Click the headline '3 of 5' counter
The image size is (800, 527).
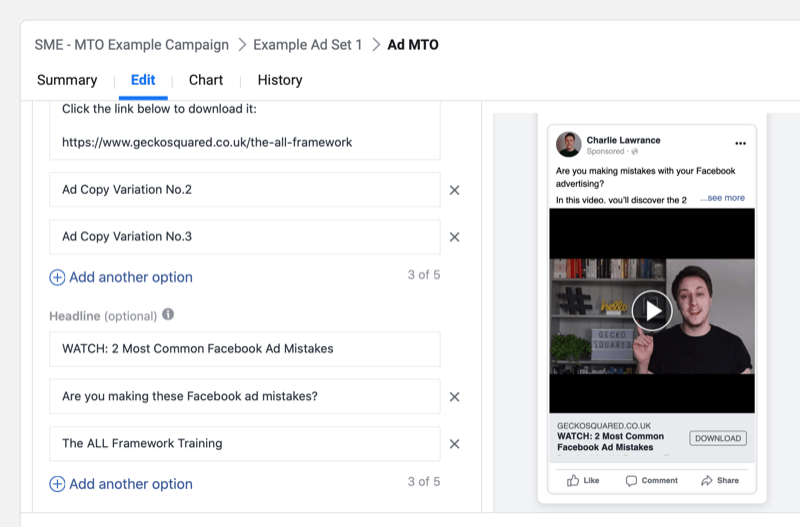[x=423, y=482]
